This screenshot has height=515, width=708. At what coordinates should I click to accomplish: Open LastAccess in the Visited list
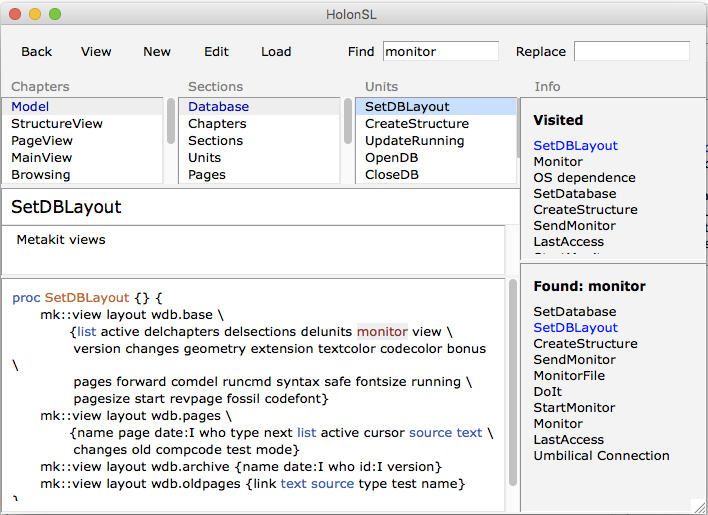pos(568,242)
